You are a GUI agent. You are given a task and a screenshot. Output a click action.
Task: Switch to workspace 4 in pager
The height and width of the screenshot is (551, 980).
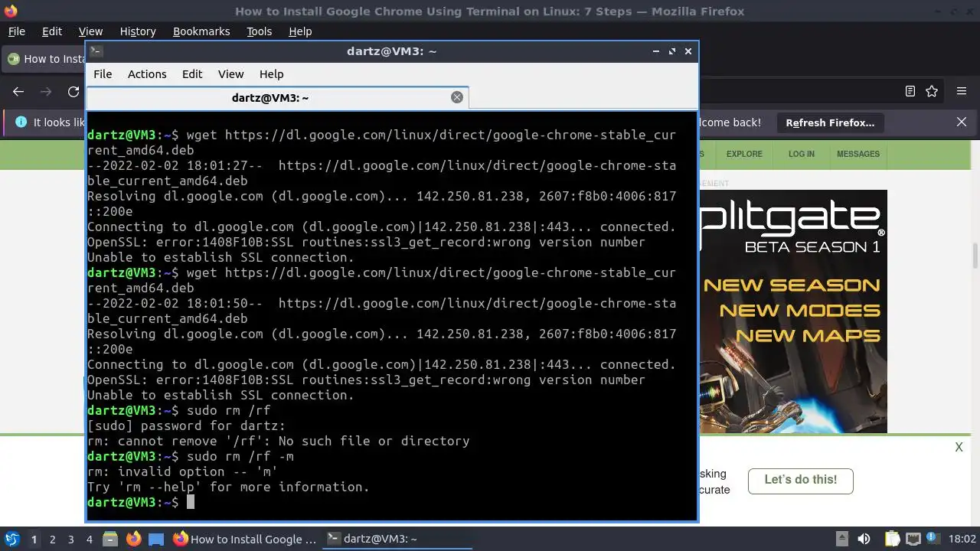89,539
